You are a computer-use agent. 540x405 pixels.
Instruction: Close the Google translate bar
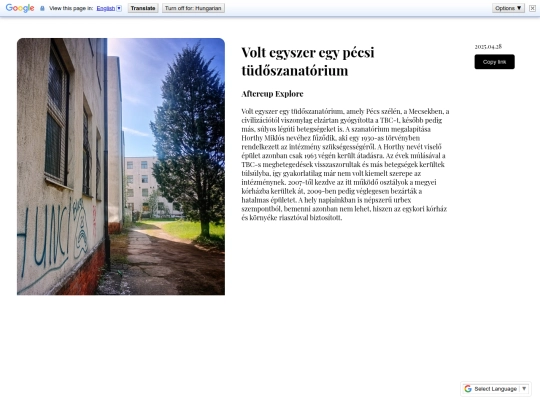(532, 8)
